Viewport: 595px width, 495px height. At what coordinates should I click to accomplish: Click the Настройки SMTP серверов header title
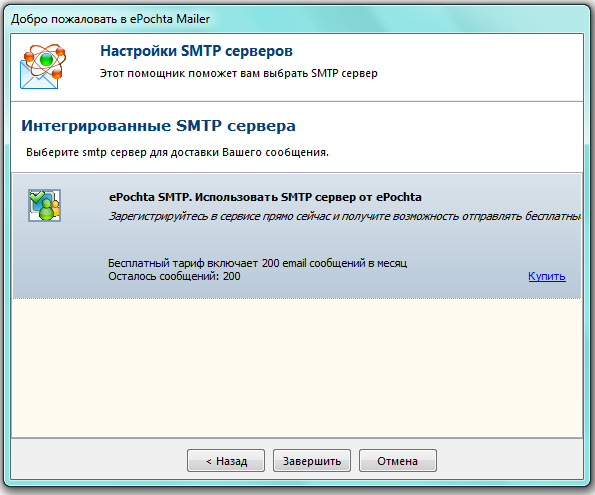[196, 51]
